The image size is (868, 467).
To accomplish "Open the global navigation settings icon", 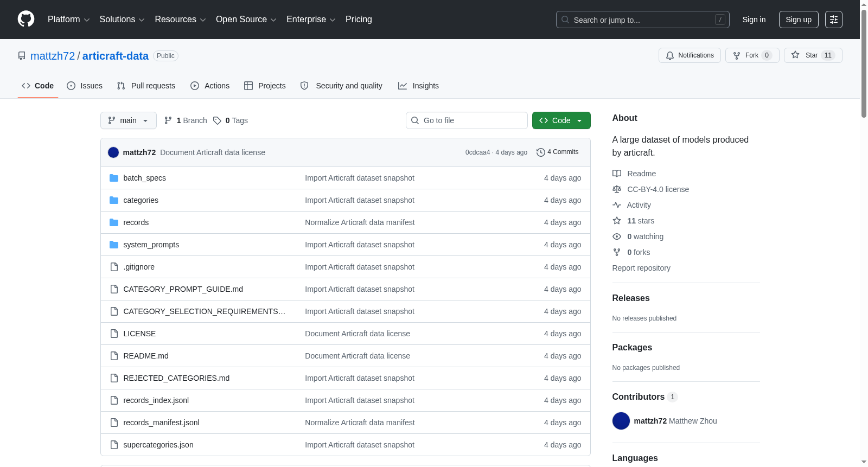I will (x=834, y=20).
